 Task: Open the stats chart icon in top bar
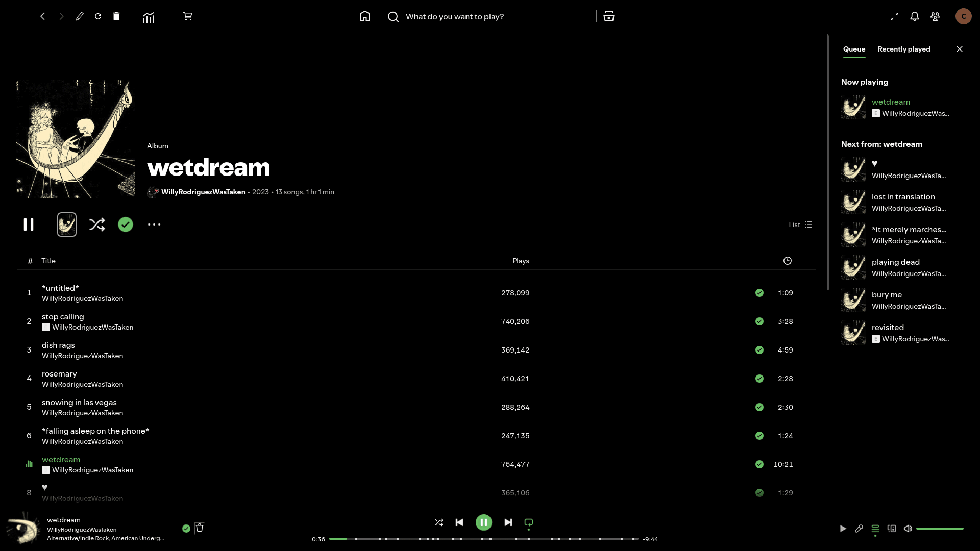[149, 17]
